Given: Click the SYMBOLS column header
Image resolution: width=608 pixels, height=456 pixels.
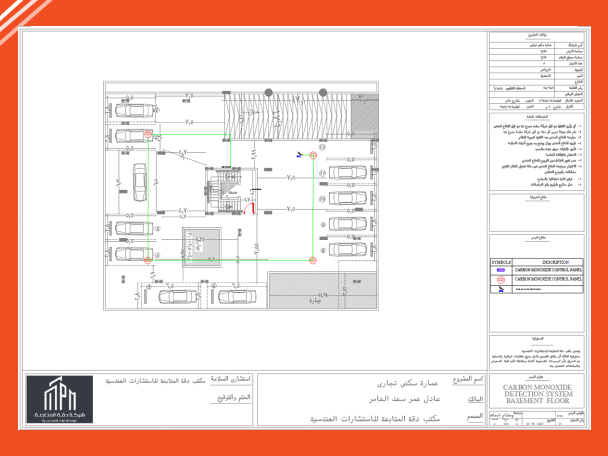Looking at the screenshot, I should tap(501, 262).
